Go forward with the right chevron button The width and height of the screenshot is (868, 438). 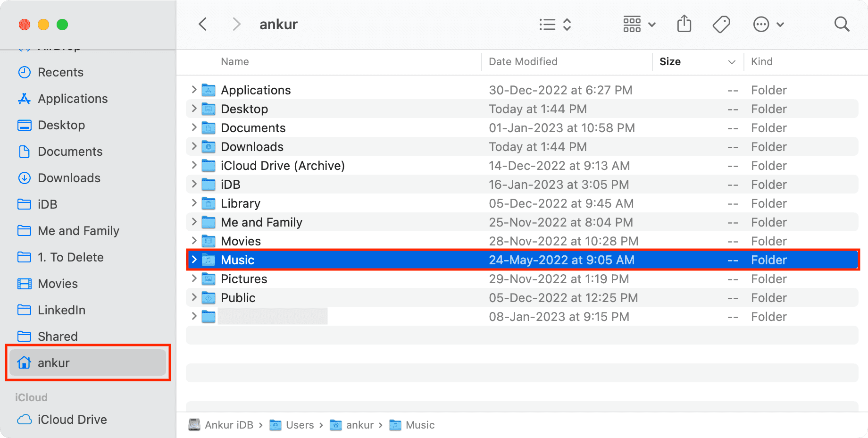pos(236,24)
